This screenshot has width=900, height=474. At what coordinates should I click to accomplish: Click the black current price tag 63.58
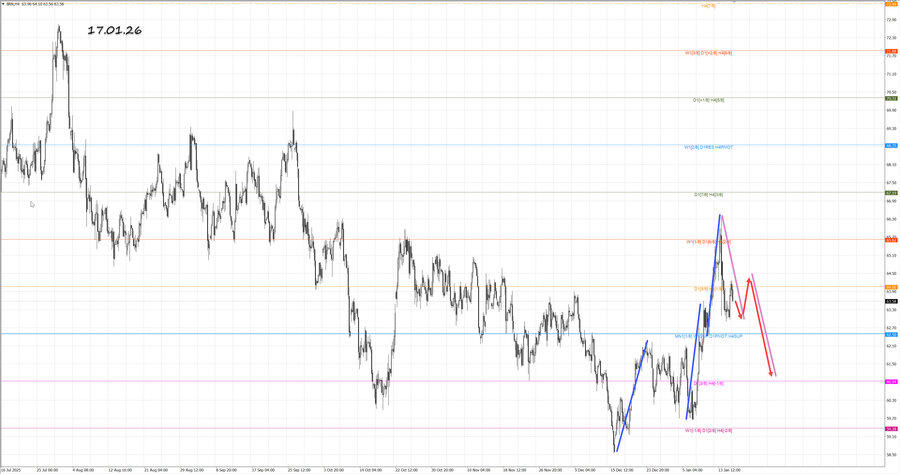click(x=891, y=301)
